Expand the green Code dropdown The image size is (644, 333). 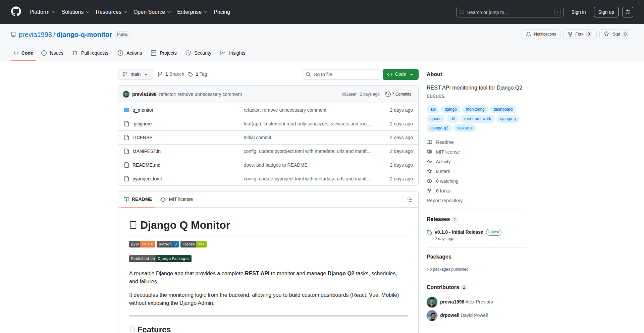tap(400, 74)
